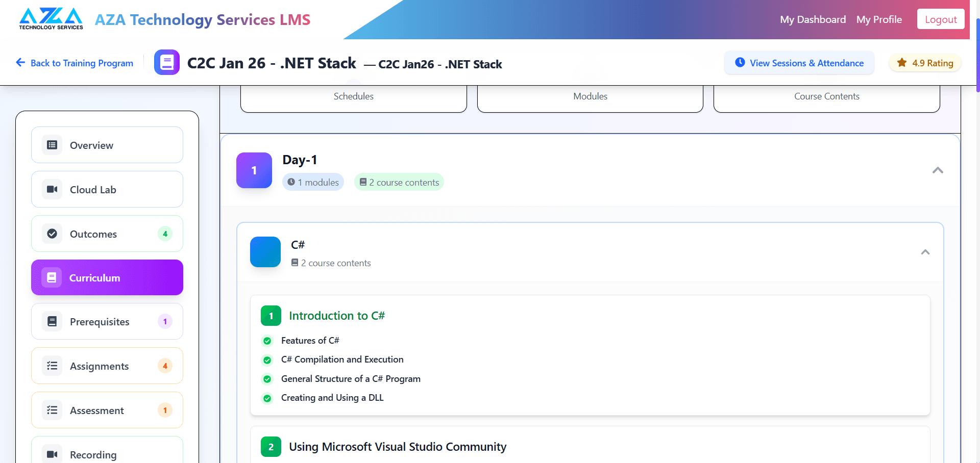Click the Prerequisites book icon
Viewport: 980px width, 463px height.
pyautogui.click(x=52, y=321)
